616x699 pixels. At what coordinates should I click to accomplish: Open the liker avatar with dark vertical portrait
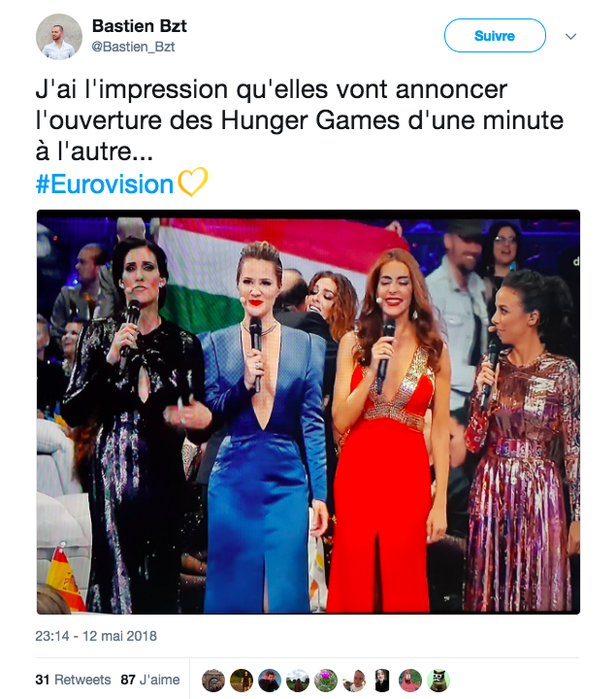382,681
